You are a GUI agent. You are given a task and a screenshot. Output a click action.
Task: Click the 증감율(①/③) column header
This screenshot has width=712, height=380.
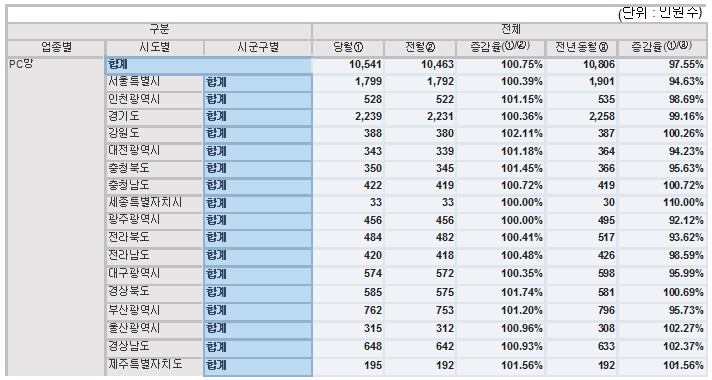(x=662, y=47)
